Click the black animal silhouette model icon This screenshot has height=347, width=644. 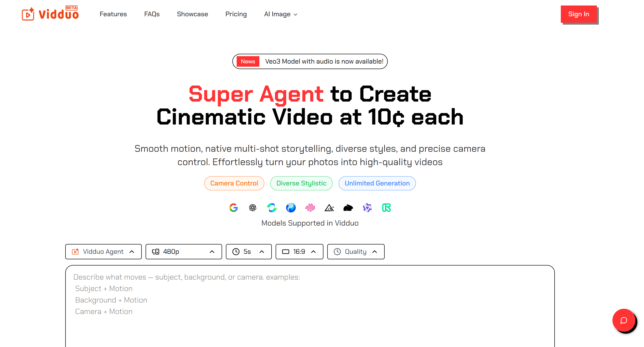(x=348, y=208)
